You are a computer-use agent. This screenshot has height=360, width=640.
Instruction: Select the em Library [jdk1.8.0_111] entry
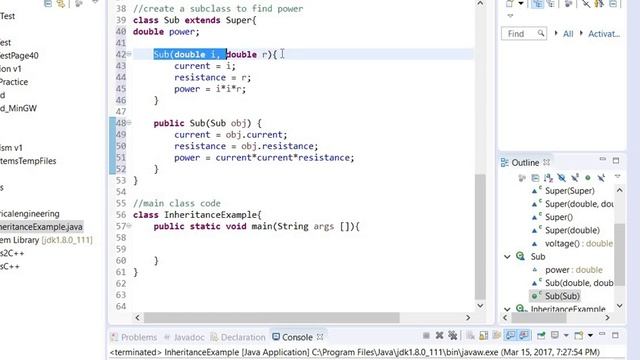46,240
